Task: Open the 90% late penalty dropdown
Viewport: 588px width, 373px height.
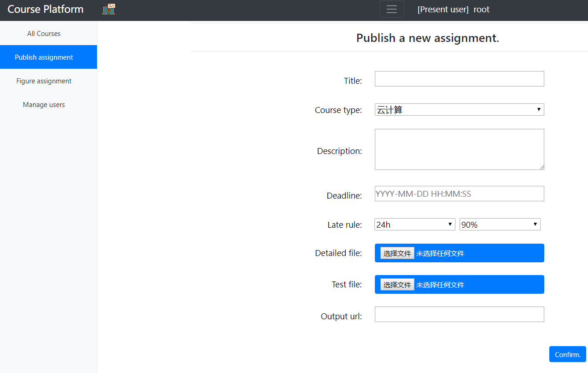Action: point(500,225)
